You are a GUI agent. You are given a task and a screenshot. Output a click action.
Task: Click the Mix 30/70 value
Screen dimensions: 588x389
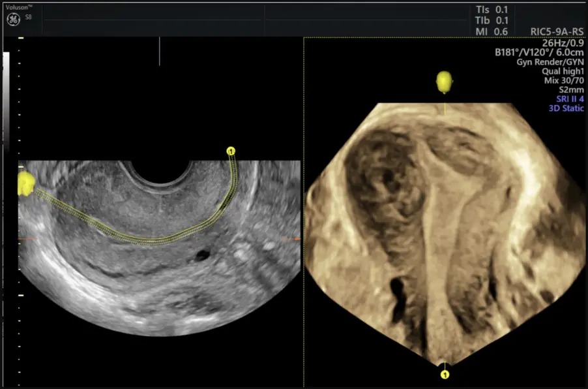(564, 80)
